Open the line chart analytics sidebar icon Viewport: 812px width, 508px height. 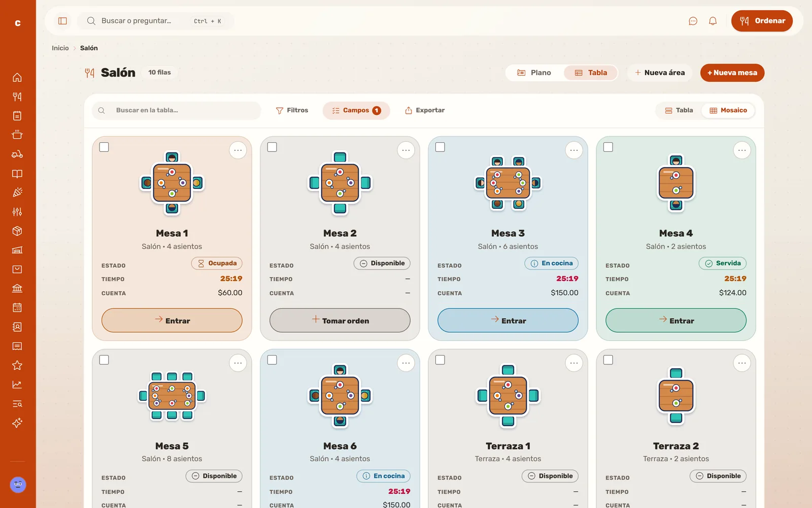[x=17, y=385]
